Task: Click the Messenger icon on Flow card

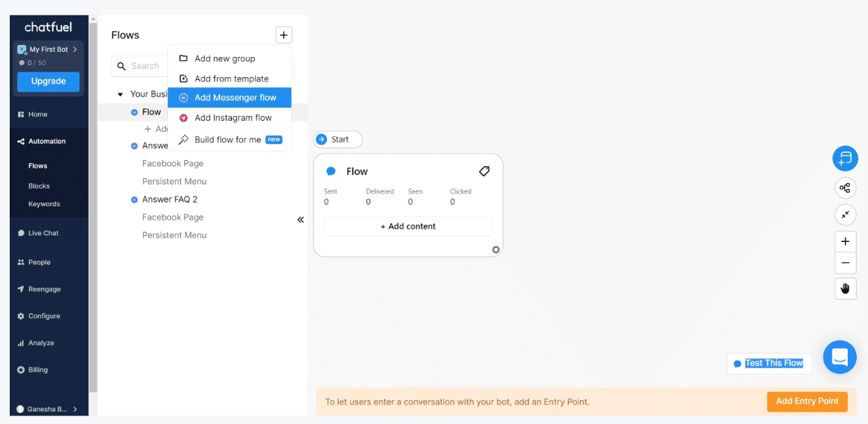Action: click(x=331, y=171)
